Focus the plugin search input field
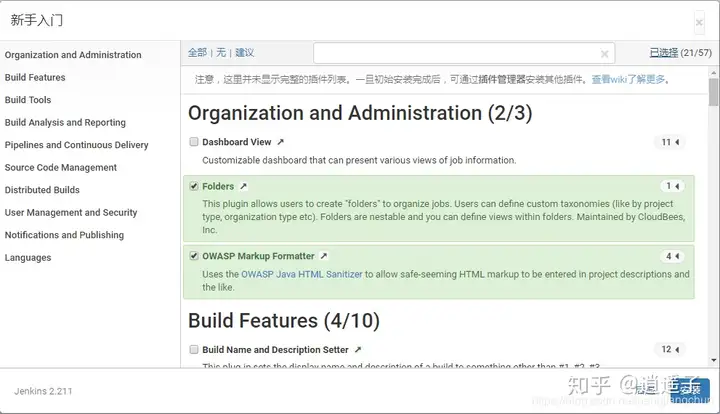Image resolution: width=720 pixels, height=414 pixels. click(x=464, y=53)
